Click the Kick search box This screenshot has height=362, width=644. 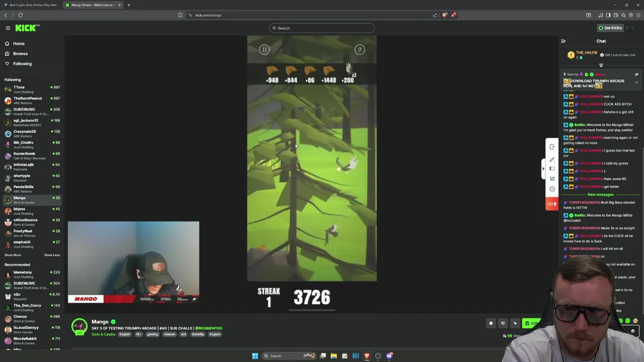pyautogui.click(x=322, y=28)
